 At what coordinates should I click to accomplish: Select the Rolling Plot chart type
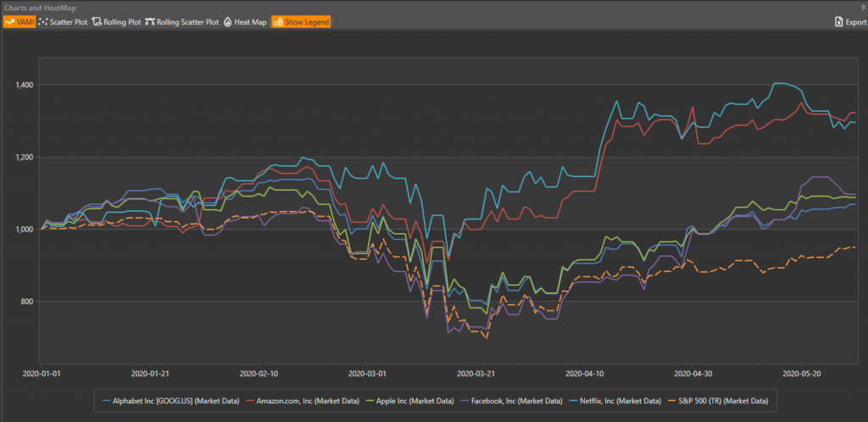(x=115, y=21)
